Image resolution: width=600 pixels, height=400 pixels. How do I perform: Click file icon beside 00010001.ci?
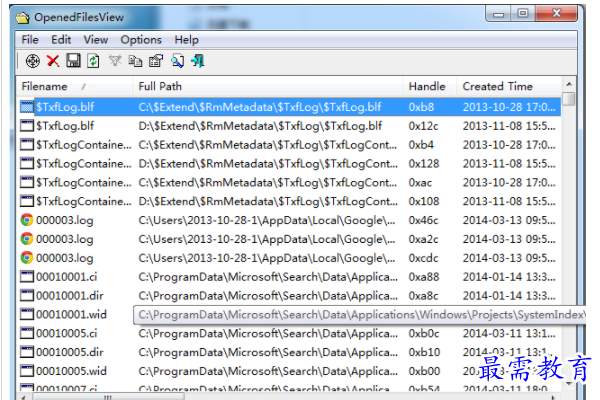27,276
